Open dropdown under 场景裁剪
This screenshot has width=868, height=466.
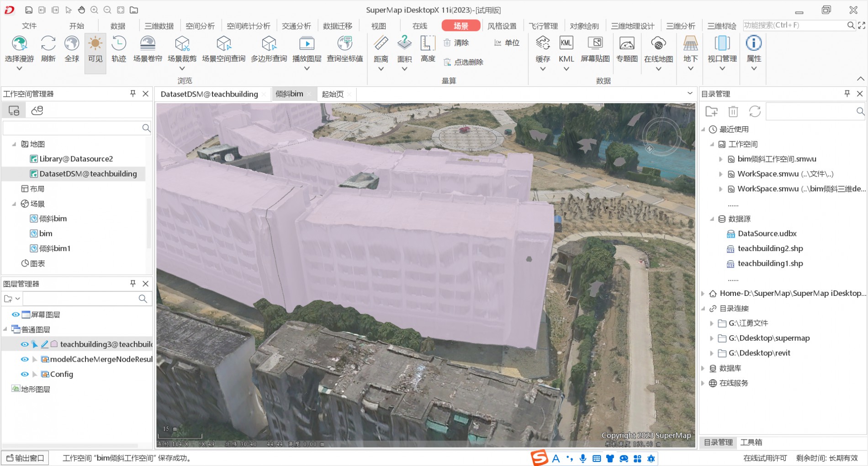pos(182,69)
